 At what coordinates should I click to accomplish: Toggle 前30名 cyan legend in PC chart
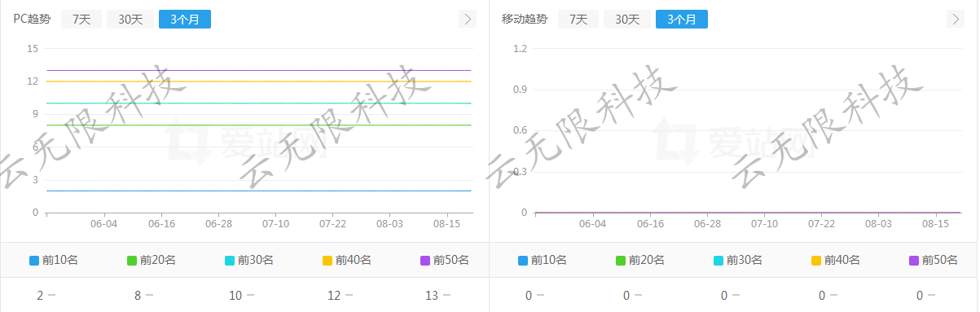click(249, 261)
